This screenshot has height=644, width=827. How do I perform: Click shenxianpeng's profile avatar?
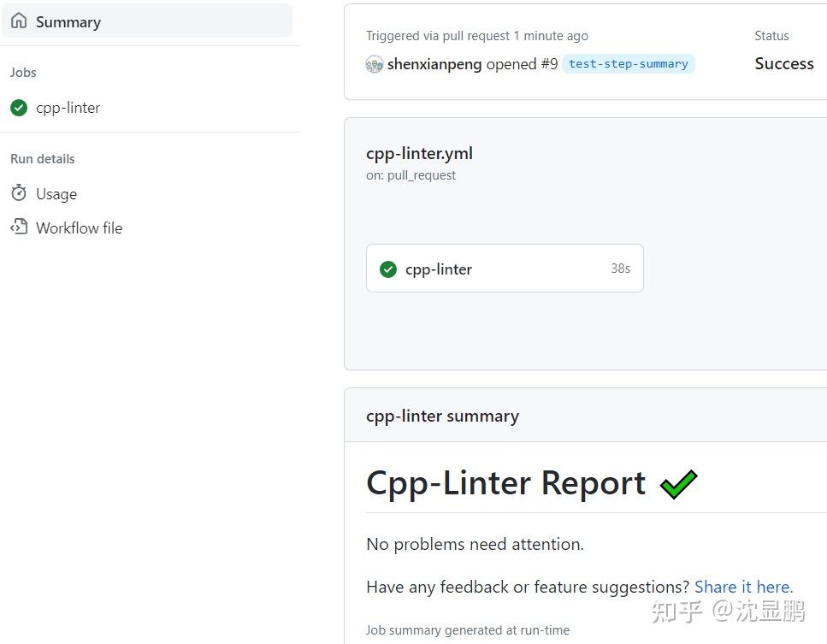coord(375,63)
